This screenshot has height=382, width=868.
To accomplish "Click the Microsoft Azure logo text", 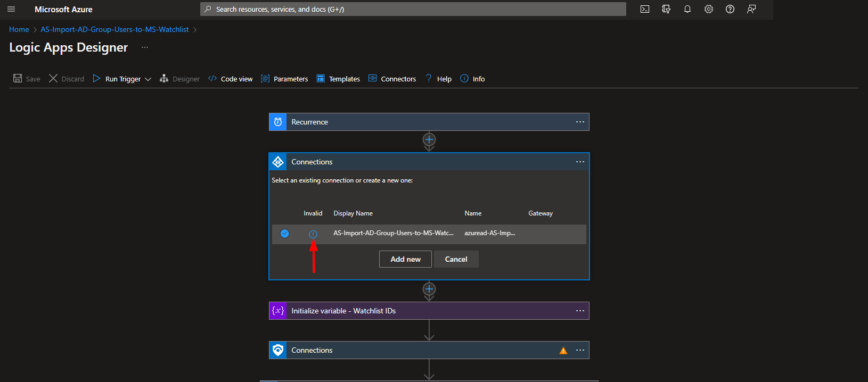I will click(x=63, y=10).
